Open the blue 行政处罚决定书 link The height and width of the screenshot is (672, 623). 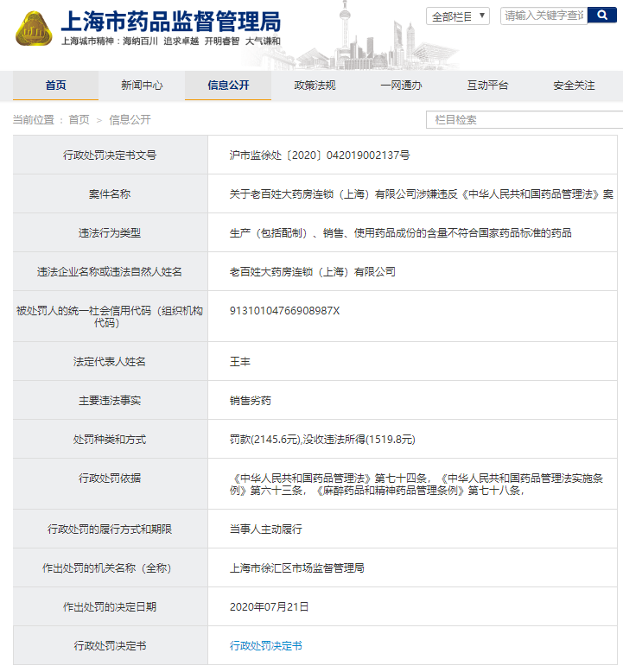point(265,645)
